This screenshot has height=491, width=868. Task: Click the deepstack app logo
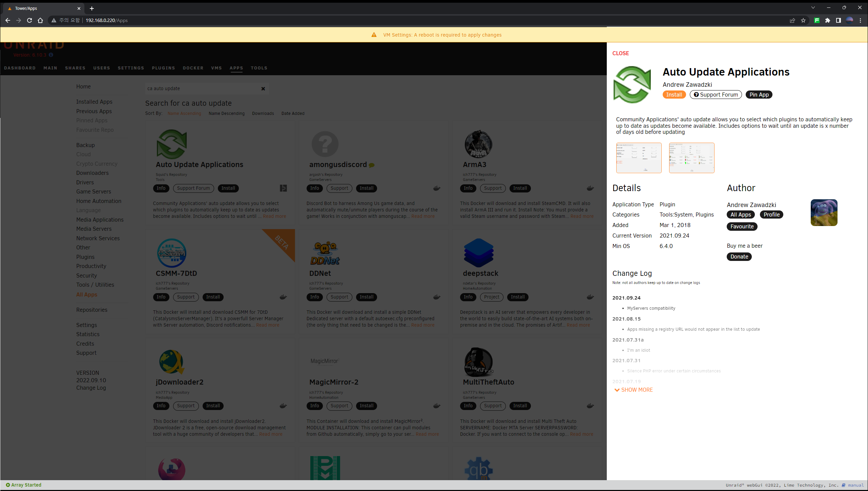(478, 253)
